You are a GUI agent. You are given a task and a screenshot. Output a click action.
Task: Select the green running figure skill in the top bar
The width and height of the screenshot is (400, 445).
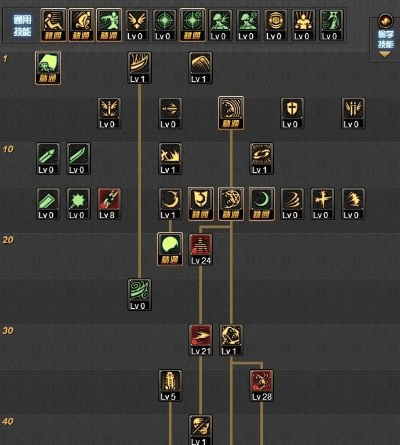[x=109, y=25]
